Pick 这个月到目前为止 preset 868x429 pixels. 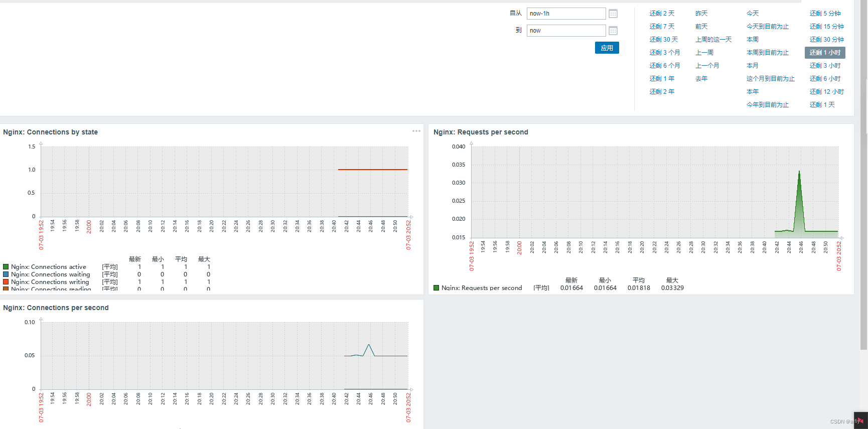coord(771,79)
